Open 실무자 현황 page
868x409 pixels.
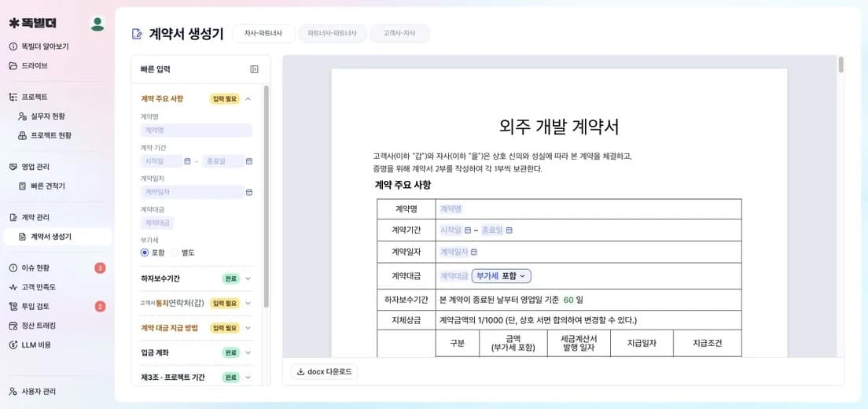point(42,116)
